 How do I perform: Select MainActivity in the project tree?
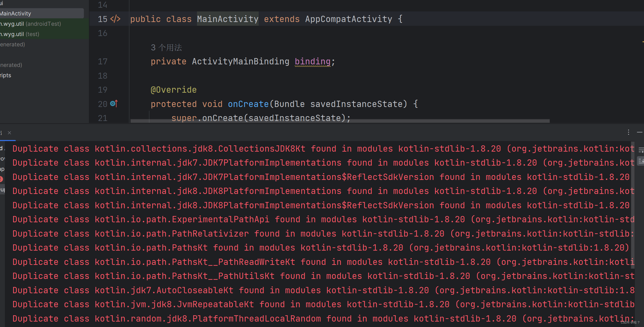(x=42, y=13)
